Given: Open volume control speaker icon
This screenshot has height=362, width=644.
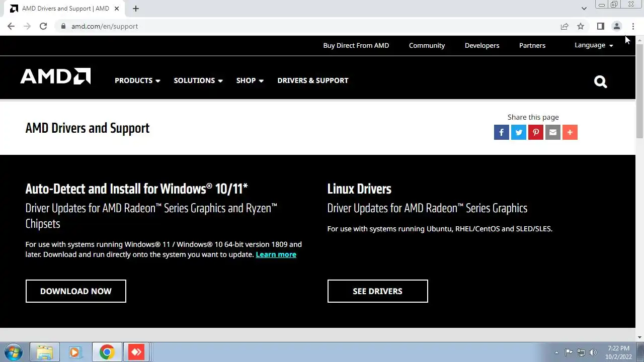Looking at the screenshot, I should coord(593,352).
